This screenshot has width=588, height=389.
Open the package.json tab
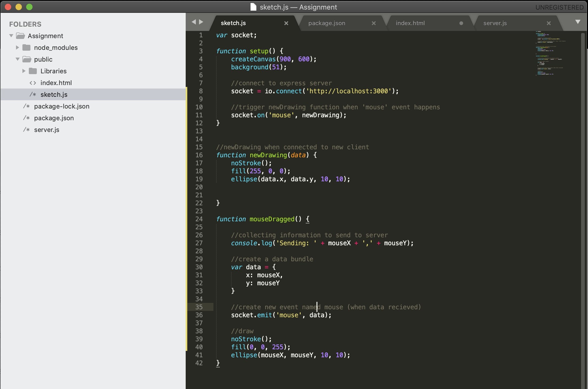[x=326, y=22]
